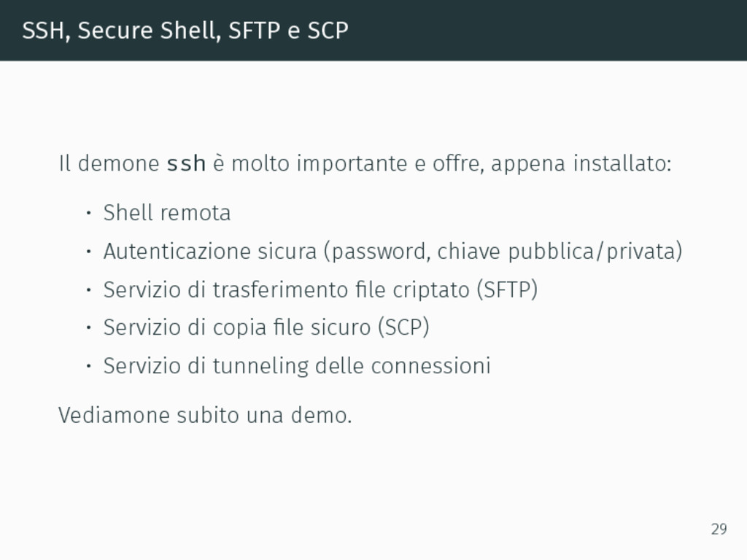Click the Il demone intro sentence
The height and width of the screenshot is (560, 747).
point(365,163)
